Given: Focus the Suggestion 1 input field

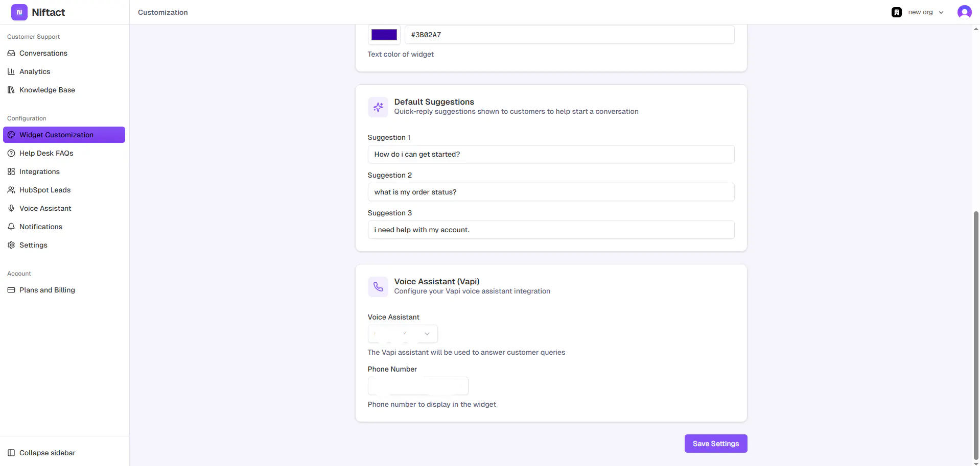Looking at the screenshot, I should click(551, 154).
